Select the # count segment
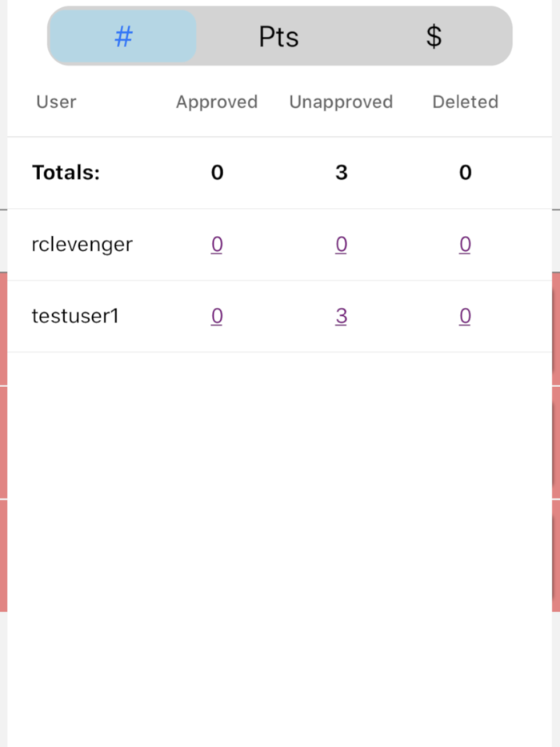 pyautogui.click(x=122, y=35)
